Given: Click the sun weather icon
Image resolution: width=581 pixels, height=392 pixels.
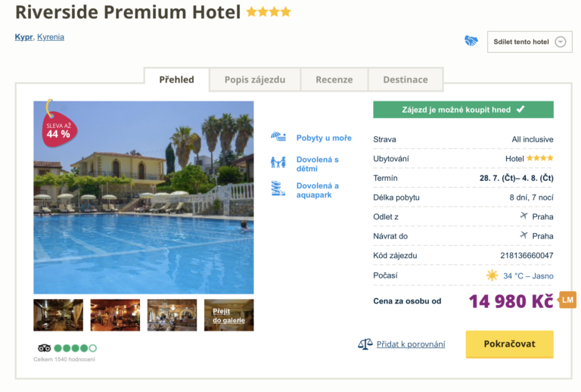Looking at the screenshot, I should point(492,275).
